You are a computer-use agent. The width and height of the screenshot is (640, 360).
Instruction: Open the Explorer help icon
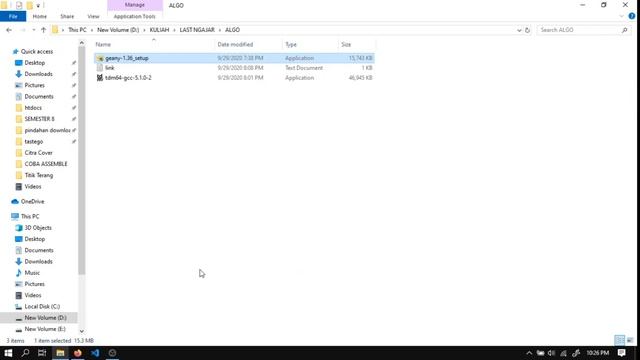pyautogui.click(x=632, y=16)
